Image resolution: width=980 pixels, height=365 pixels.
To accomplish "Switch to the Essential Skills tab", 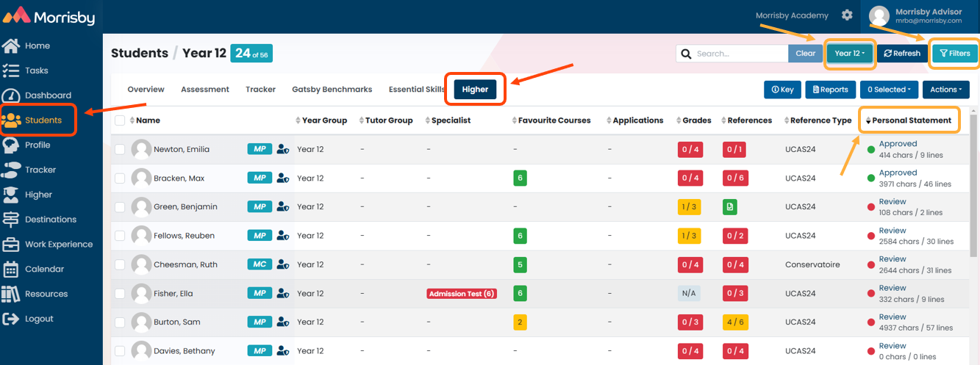I will [417, 90].
